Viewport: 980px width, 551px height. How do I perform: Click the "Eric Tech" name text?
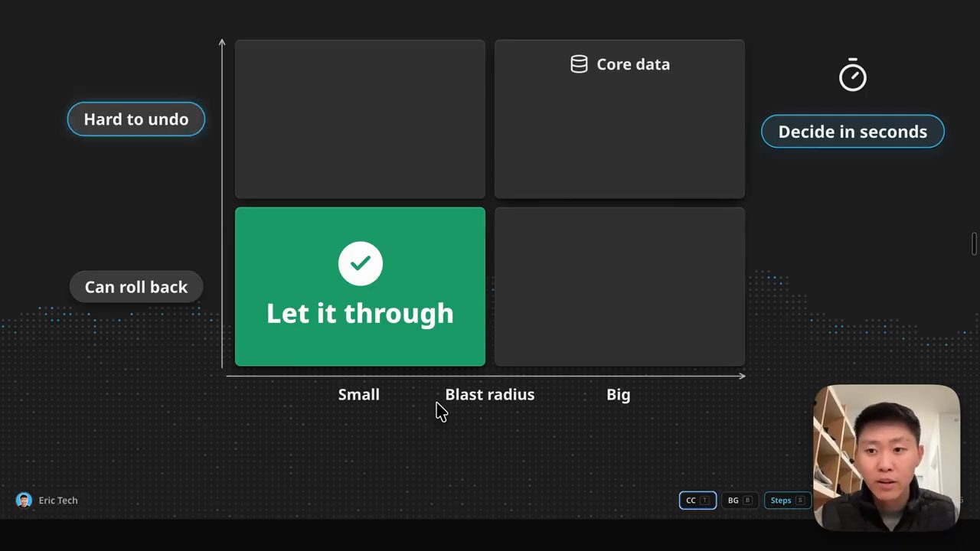(x=58, y=500)
